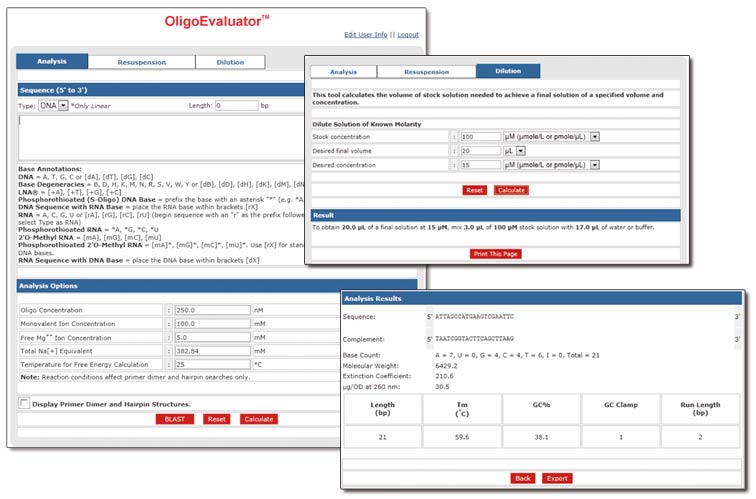This screenshot has height=499, width=756.
Task: Click the Extinction Coefficient value 210.6
Action: 444,376
